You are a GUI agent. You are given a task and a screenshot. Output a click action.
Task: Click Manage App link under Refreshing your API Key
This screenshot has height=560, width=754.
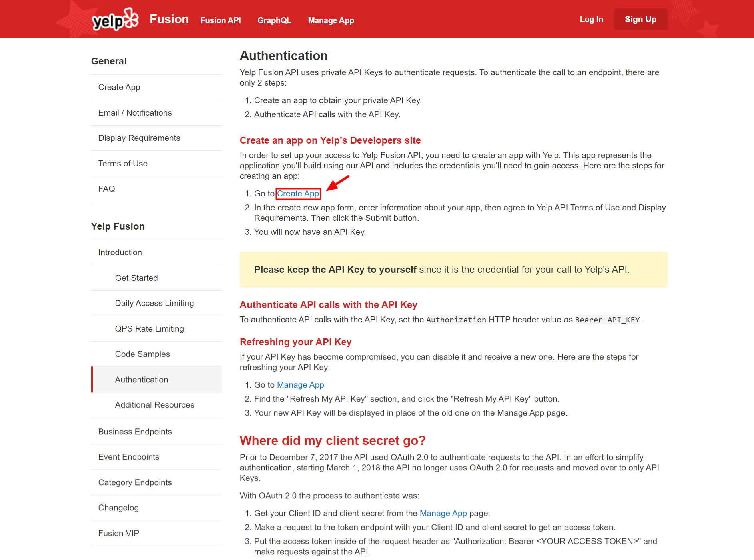[x=301, y=385]
